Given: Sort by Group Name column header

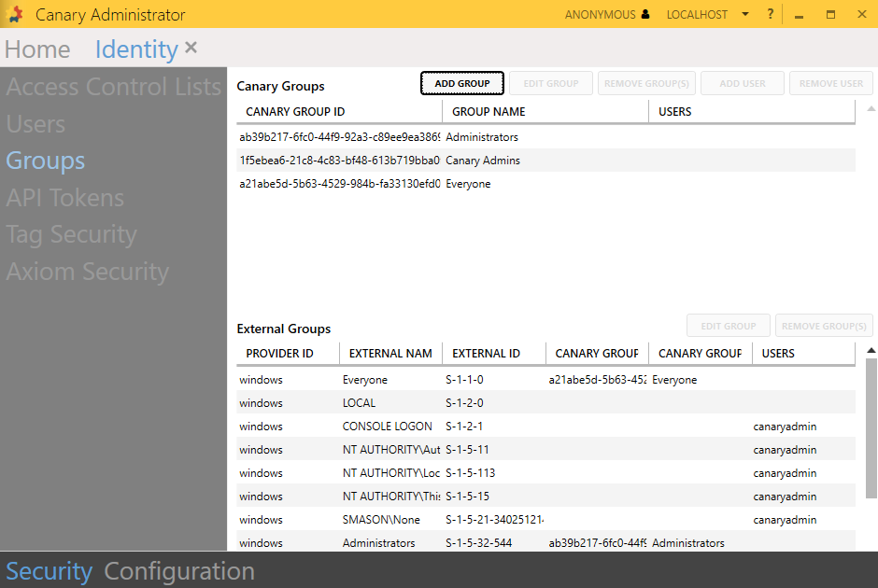Looking at the screenshot, I should point(489,112).
